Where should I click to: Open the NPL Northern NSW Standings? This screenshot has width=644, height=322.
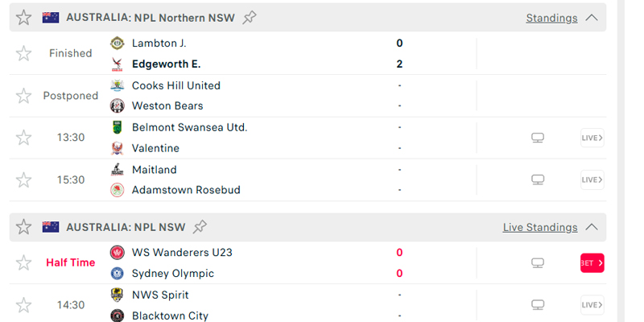pos(551,18)
